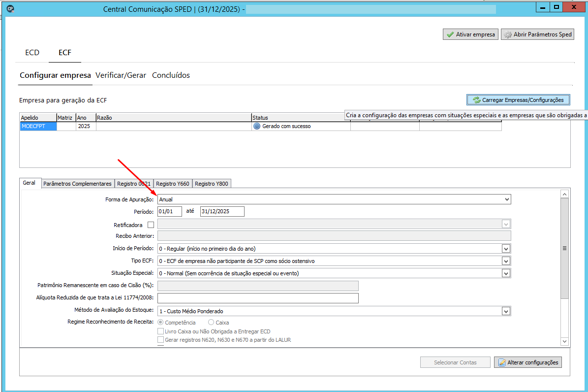Click the Patrimônio Remanescente em caso de Cisão field
This screenshot has height=392, width=588.
click(258, 286)
